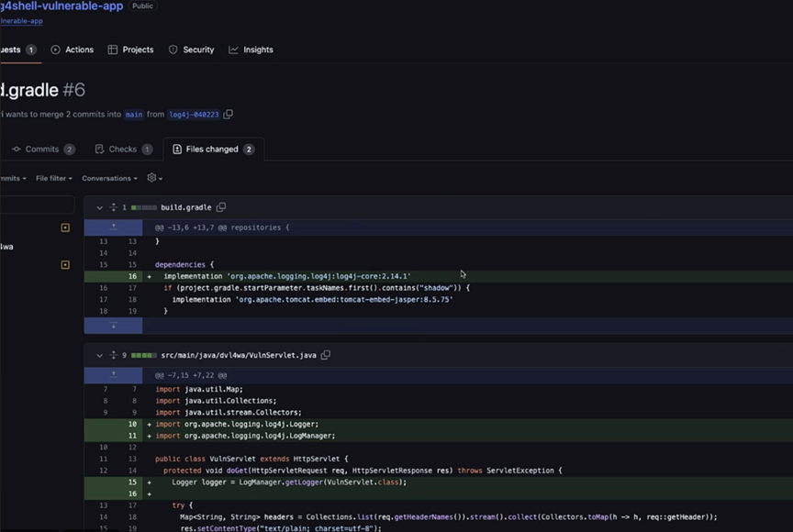Image resolution: width=793 pixels, height=532 pixels.
Task: Copy the log4j-040223 branch name
Action: point(229,114)
